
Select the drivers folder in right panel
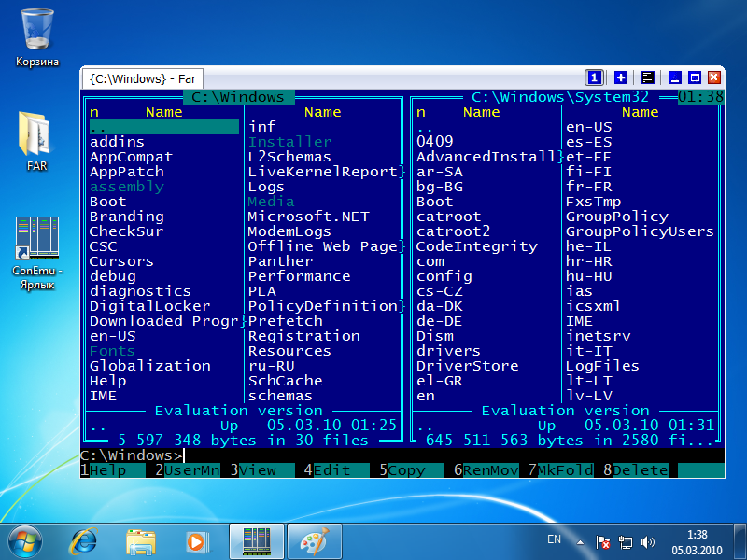[x=448, y=351]
